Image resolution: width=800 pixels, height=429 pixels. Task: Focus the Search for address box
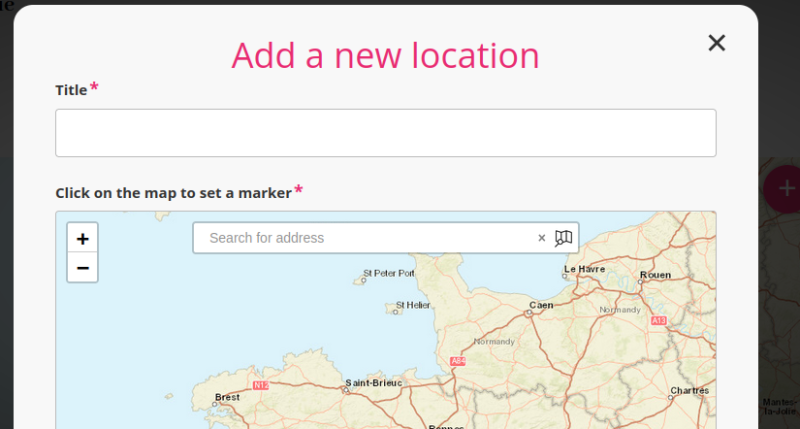pyautogui.click(x=365, y=238)
